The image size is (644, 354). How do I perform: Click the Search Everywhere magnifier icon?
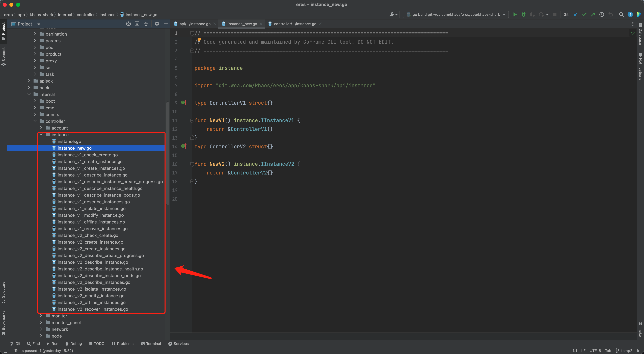(621, 14)
